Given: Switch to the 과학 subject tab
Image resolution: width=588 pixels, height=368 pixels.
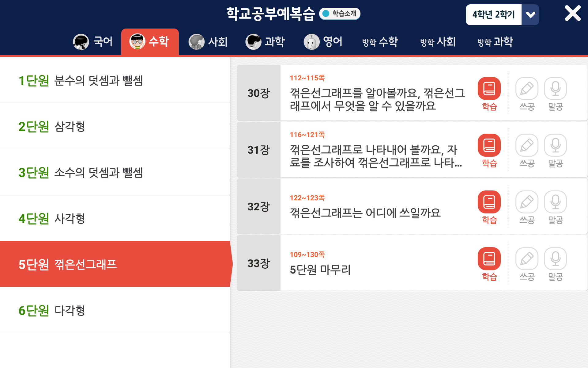Looking at the screenshot, I should click(x=265, y=42).
